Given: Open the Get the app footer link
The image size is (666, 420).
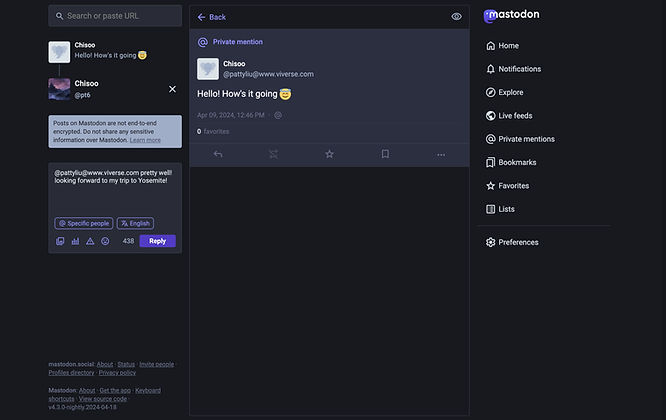Looking at the screenshot, I should click(x=115, y=391).
